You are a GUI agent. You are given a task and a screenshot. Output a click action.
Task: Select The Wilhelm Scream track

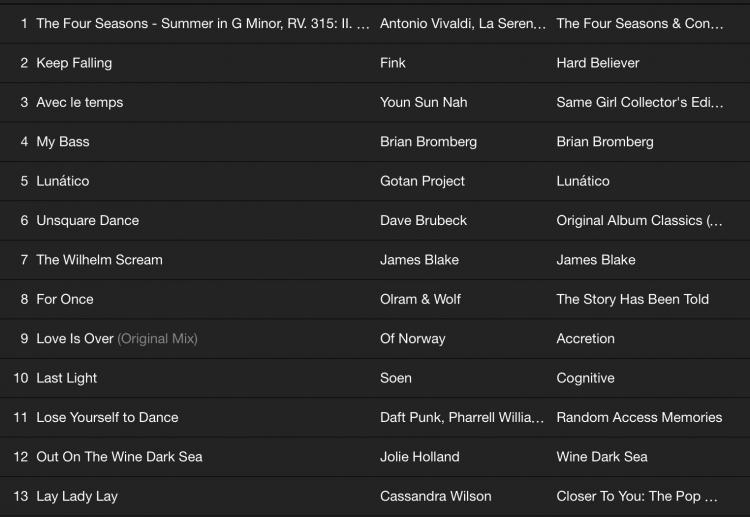pos(99,260)
